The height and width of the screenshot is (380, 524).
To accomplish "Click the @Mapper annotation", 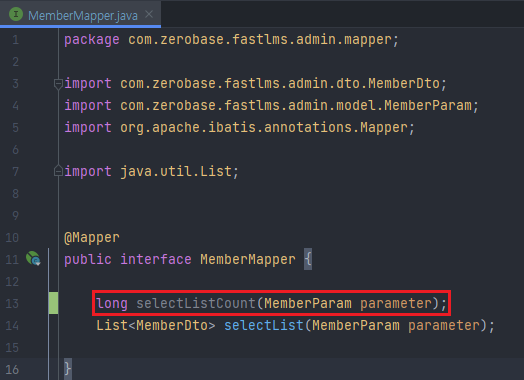I will [x=92, y=238].
